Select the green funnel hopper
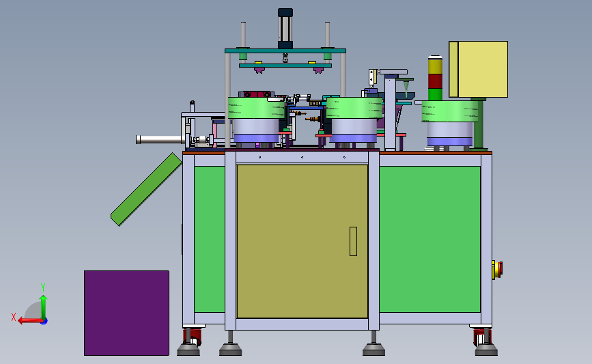Screen dimensions: 592x364 [x=406, y=87]
